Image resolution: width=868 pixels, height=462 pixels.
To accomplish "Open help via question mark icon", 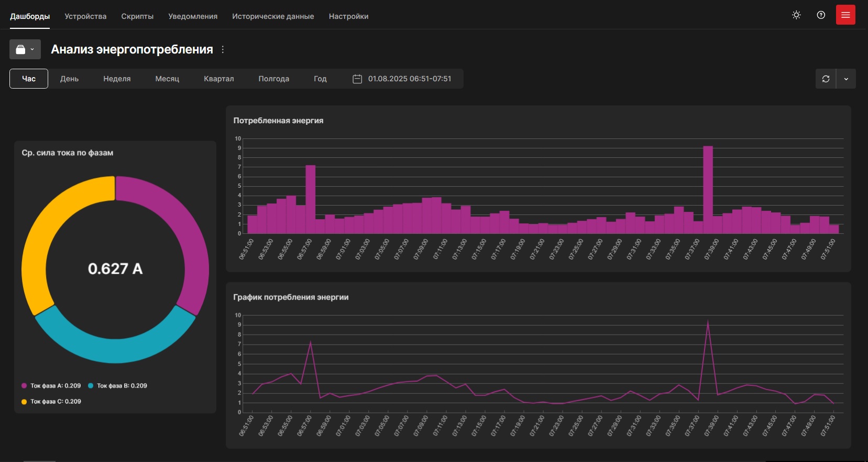I will pos(821,15).
